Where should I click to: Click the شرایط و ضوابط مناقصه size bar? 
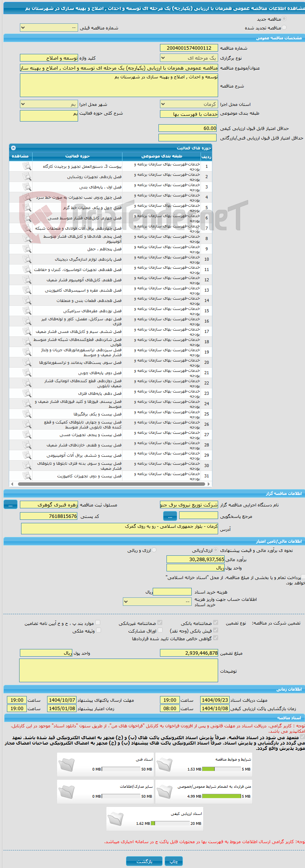pyautogui.click(x=221, y=769)
